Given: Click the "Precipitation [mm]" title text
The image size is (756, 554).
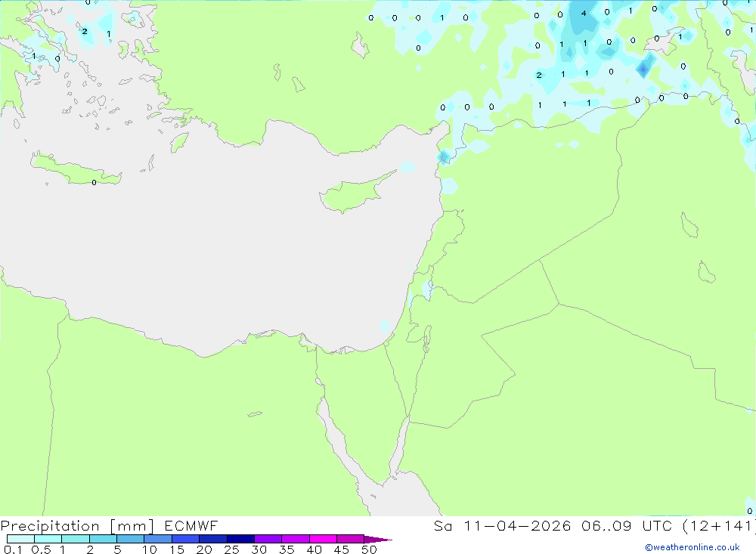Looking at the screenshot, I should click(77, 525).
